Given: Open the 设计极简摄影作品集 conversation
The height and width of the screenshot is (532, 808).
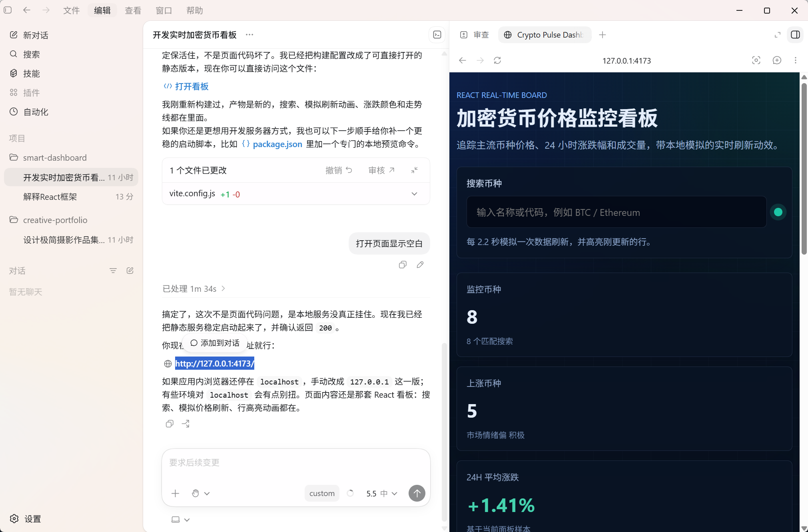Looking at the screenshot, I should (x=71, y=240).
